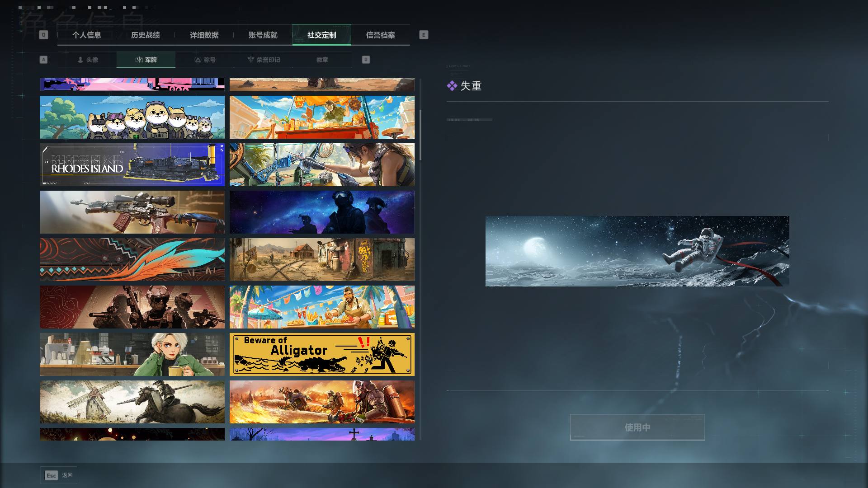Select the 社交定制 tab
This screenshot has height=488, width=868.
[322, 35]
